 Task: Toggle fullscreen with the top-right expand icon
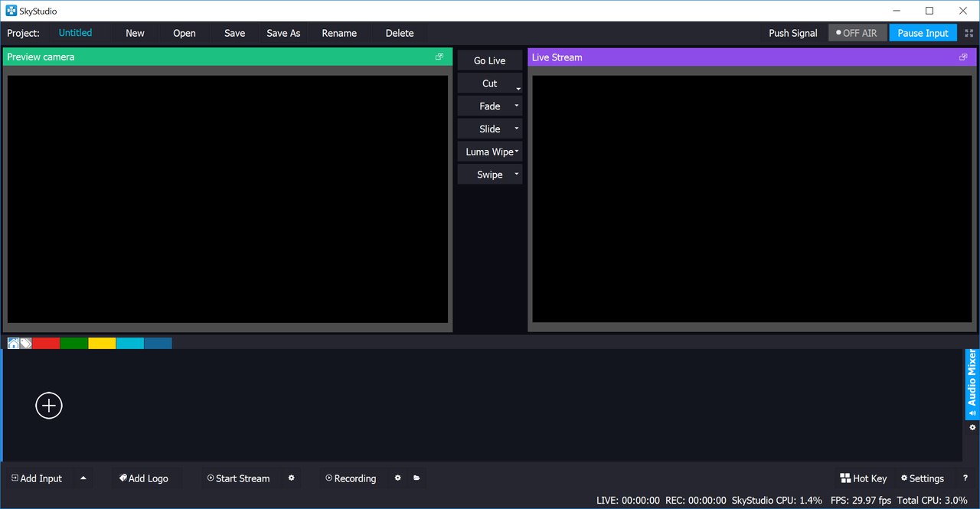[969, 33]
